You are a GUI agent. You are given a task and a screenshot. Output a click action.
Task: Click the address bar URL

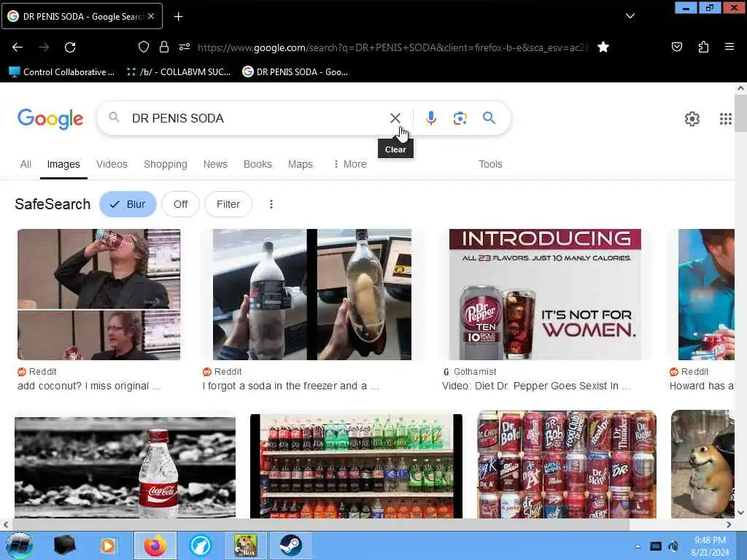click(x=393, y=47)
